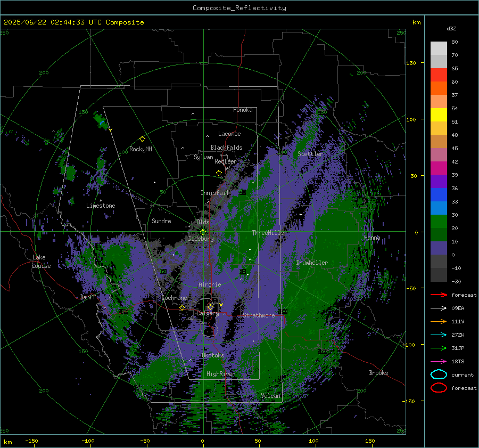Click the Sundre town label
Screen dimensions: 479x448
[x=161, y=221]
